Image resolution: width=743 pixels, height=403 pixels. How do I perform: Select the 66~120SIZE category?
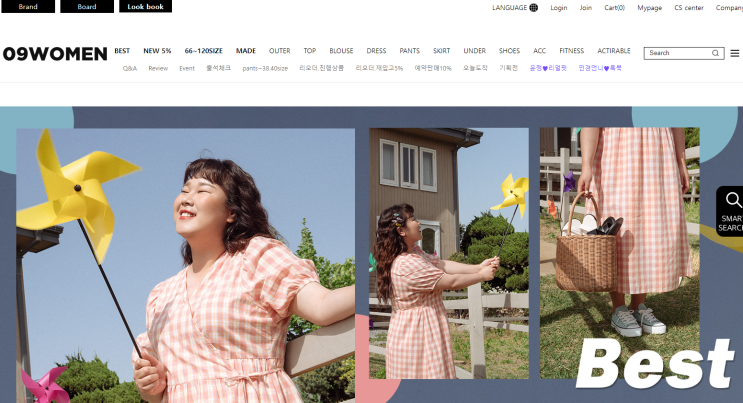point(204,51)
